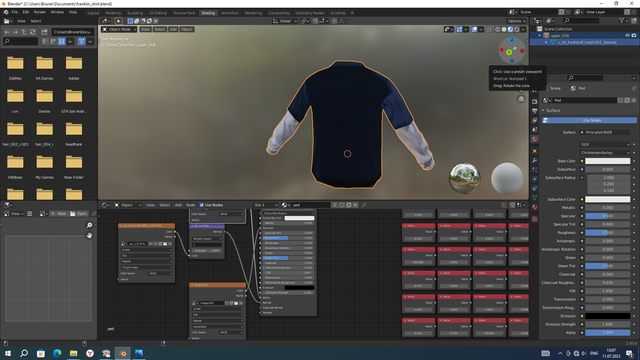Screen dimensions: 640x360
Task: Toggle proportional editing in viewport header
Action: pyautogui.click(x=334, y=21)
